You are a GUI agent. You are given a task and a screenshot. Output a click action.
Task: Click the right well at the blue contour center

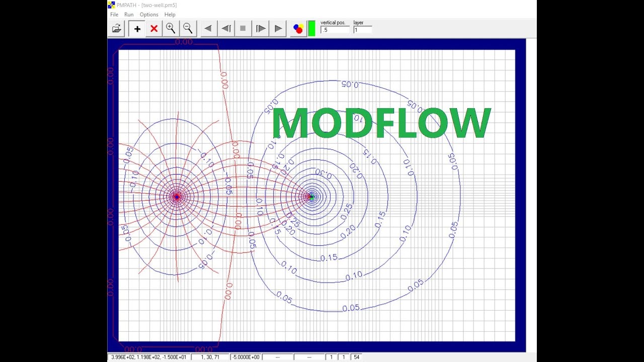[311, 197]
